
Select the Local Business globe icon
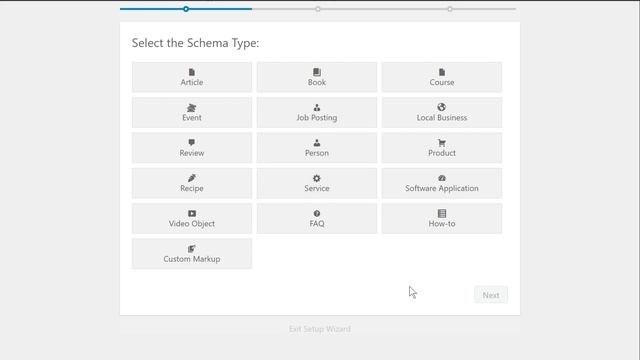point(442,107)
